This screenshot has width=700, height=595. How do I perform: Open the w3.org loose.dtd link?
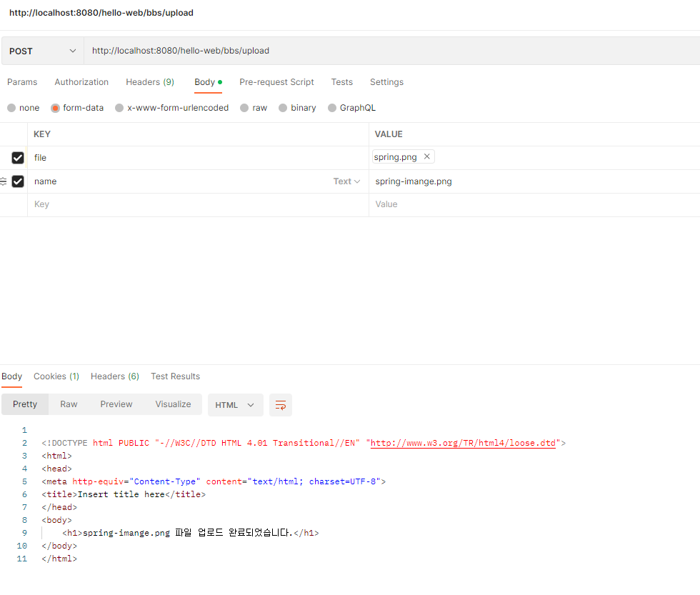coord(463,443)
